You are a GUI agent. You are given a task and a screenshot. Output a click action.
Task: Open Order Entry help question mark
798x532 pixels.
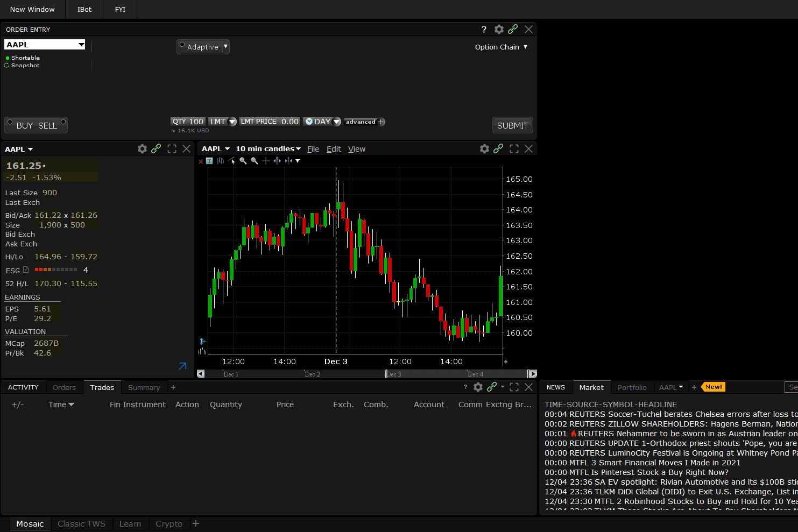tap(483, 30)
